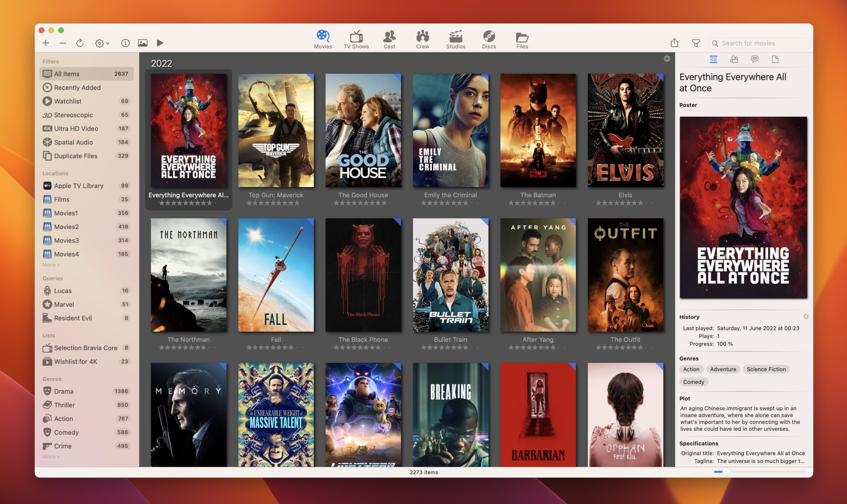Switch to the Cast tab

[x=389, y=40]
